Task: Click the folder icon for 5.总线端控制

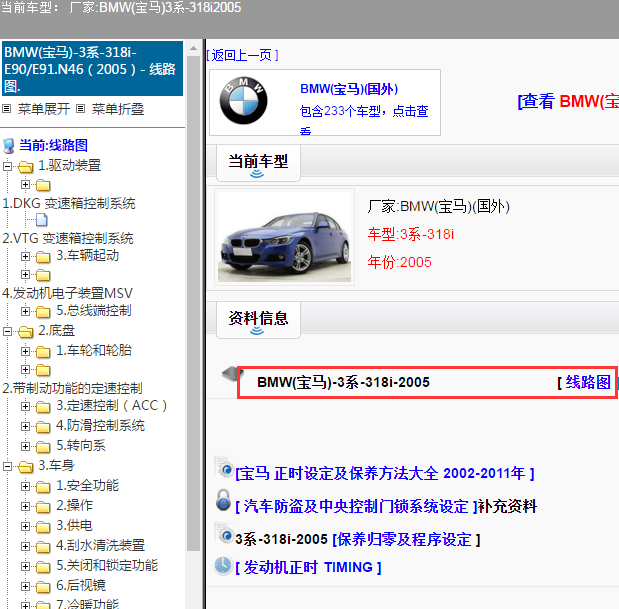Action: pyautogui.click(x=43, y=312)
